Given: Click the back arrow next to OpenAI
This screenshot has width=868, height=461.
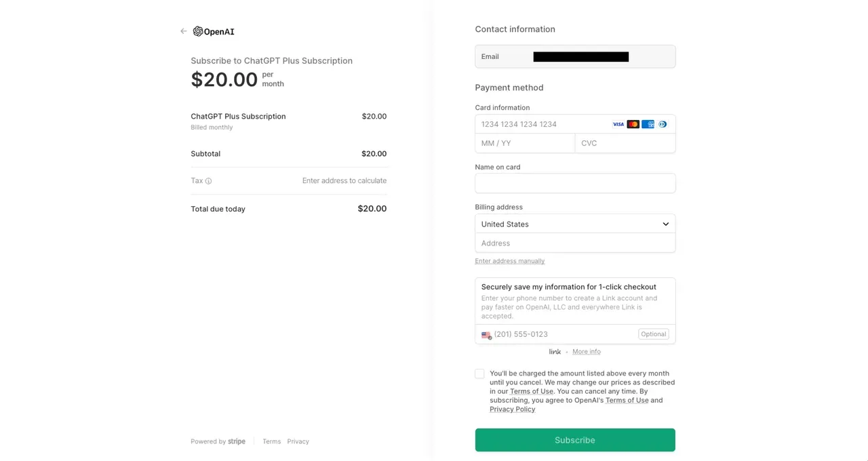Looking at the screenshot, I should [183, 31].
